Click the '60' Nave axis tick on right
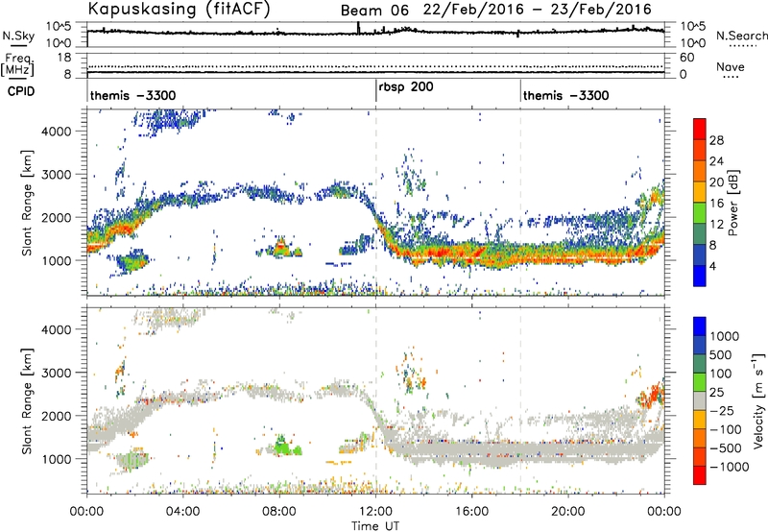 [687, 58]
